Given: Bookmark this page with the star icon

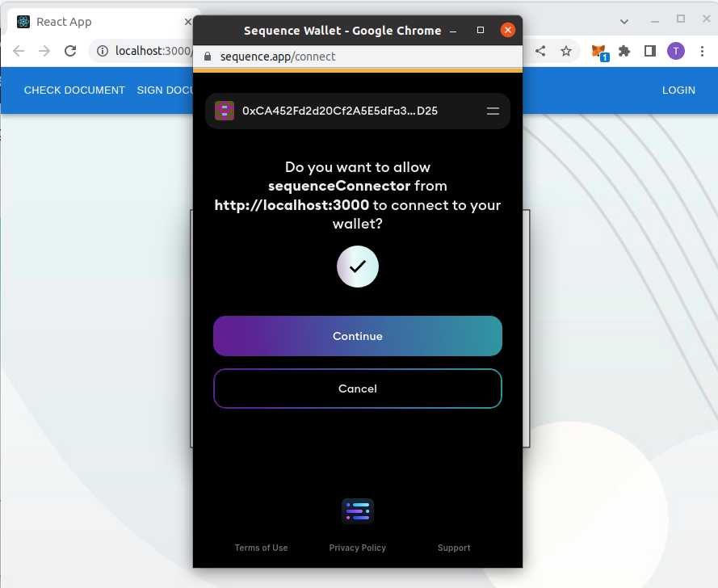Looking at the screenshot, I should [566, 51].
